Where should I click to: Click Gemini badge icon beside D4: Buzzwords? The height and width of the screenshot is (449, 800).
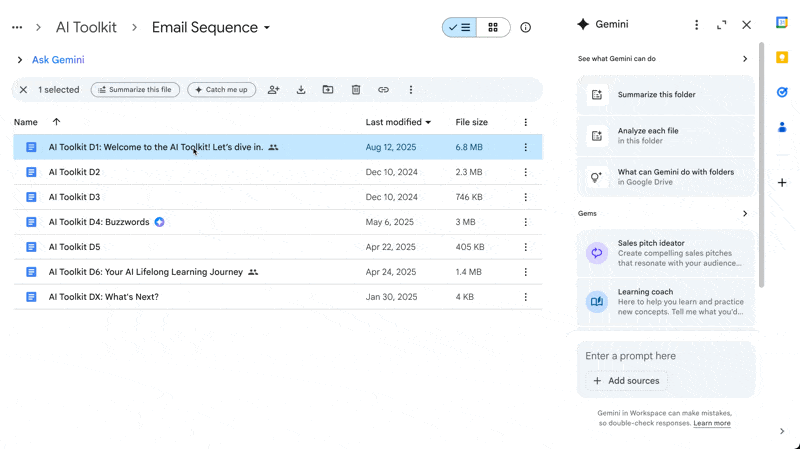click(160, 222)
